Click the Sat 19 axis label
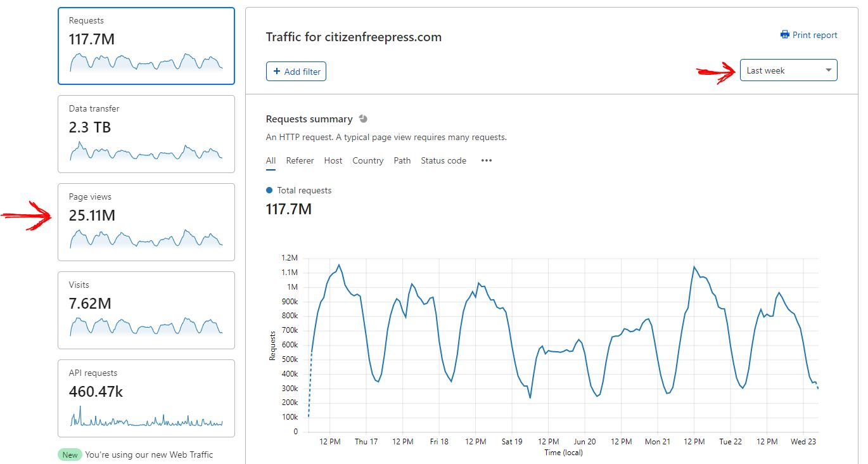868x464 pixels. click(x=512, y=441)
